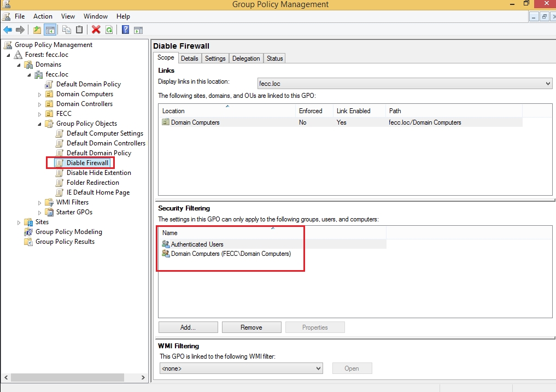556x392 pixels.
Task: Click the Enforced column header
Action: [314, 111]
